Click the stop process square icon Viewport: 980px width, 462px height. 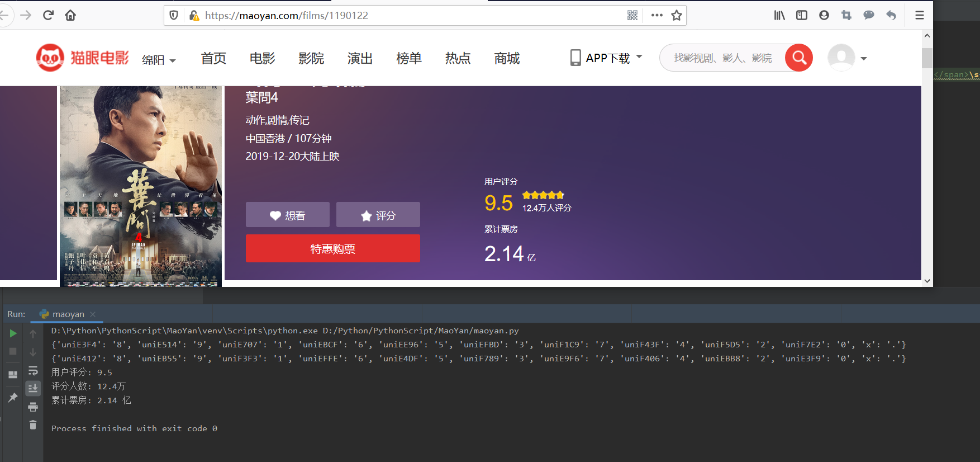click(x=13, y=351)
